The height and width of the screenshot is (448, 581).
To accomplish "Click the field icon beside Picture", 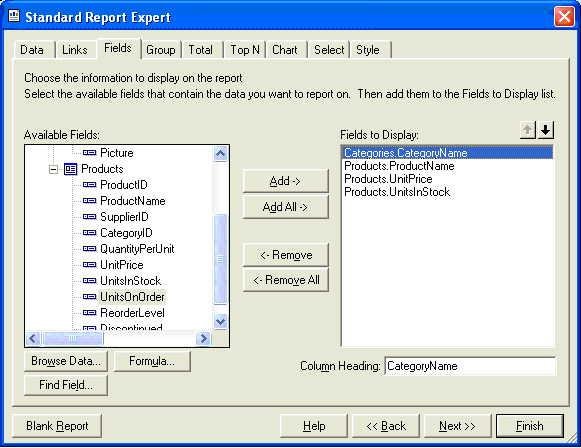I will point(89,152).
